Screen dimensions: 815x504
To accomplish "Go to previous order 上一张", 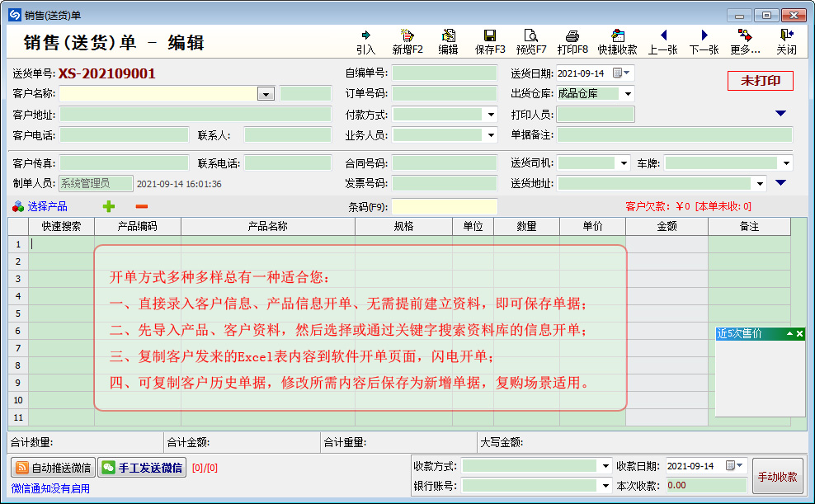I will pos(662,42).
